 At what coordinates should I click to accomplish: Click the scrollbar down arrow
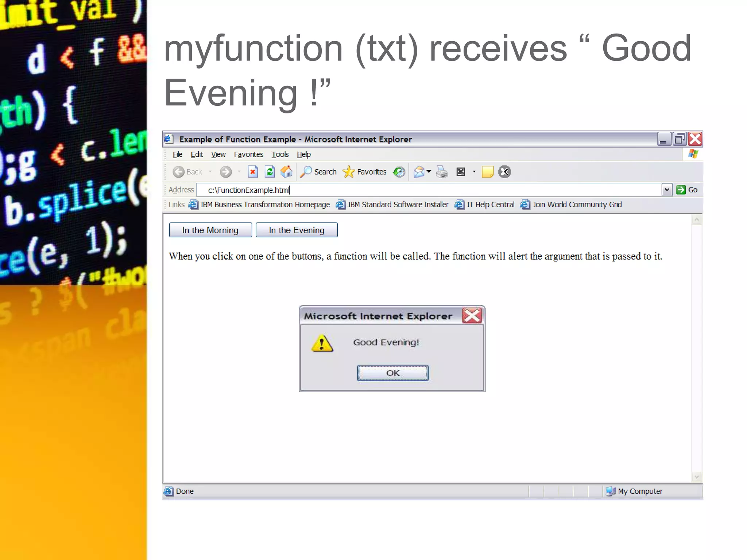697,477
